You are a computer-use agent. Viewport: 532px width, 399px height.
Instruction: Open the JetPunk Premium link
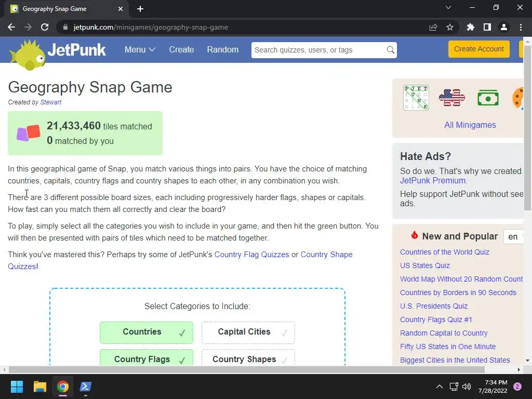coord(433,180)
